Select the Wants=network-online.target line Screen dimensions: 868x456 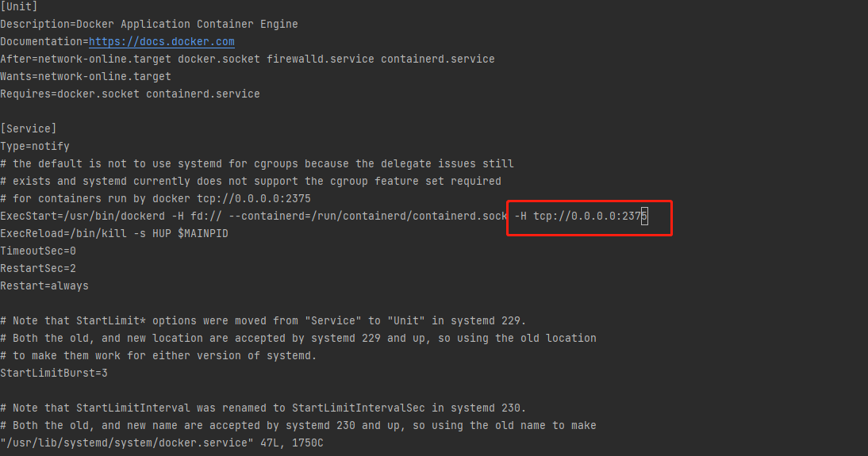(86, 77)
